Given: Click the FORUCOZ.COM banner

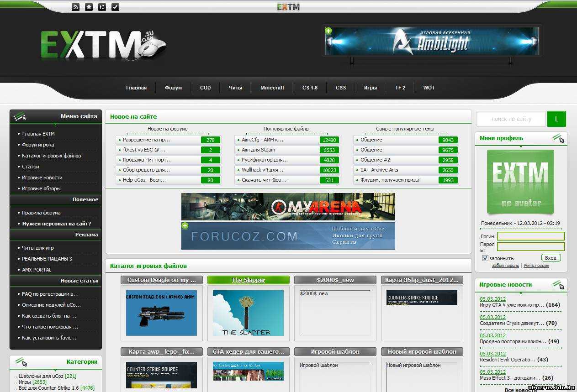Looking at the screenshot, I should (x=288, y=236).
